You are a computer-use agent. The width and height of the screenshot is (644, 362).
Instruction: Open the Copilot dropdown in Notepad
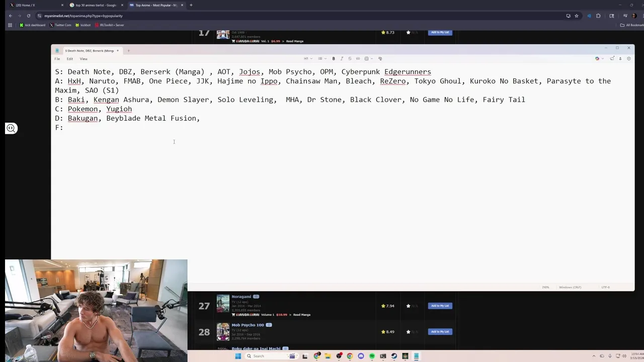pyautogui.click(x=599, y=59)
